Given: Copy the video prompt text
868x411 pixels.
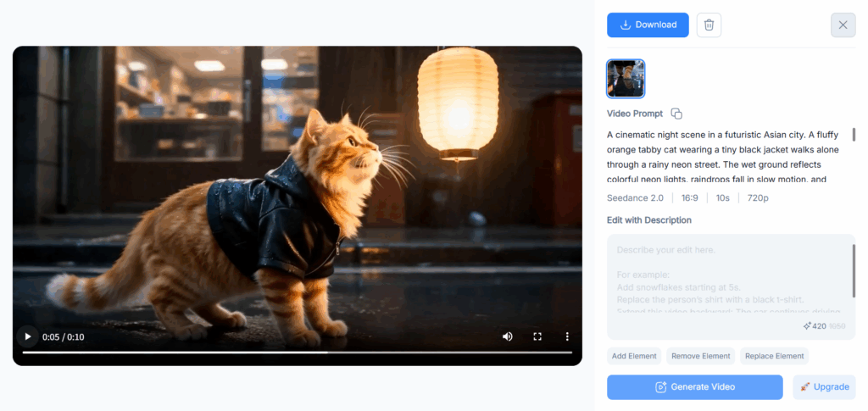Looking at the screenshot, I should point(676,114).
